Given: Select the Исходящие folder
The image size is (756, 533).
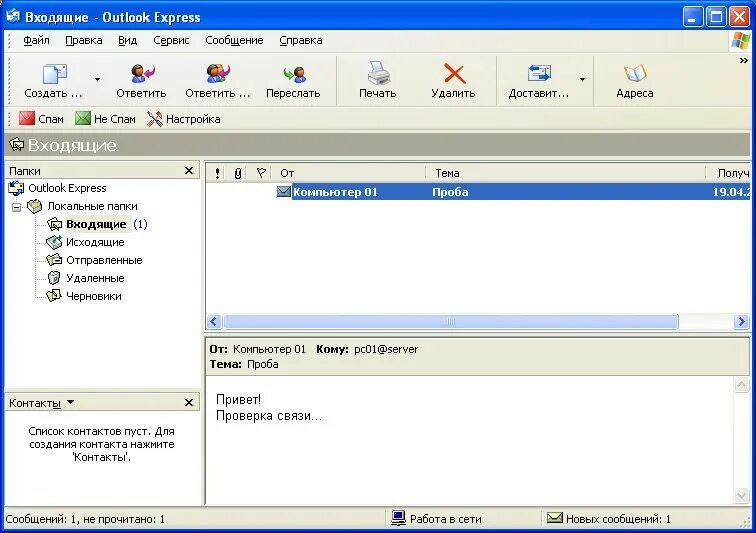Looking at the screenshot, I should coord(95,242).
